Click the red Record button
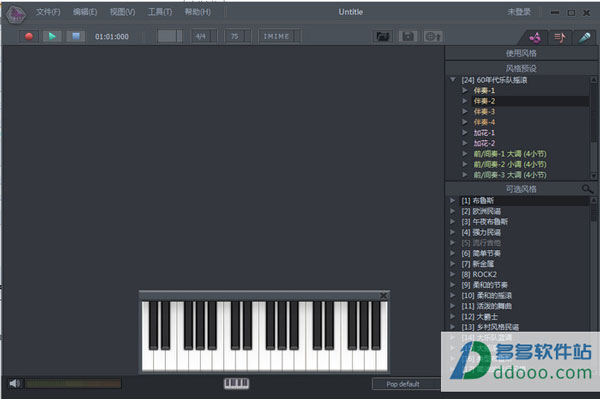The width and height of the screenshot is (600, 399). 29,36
